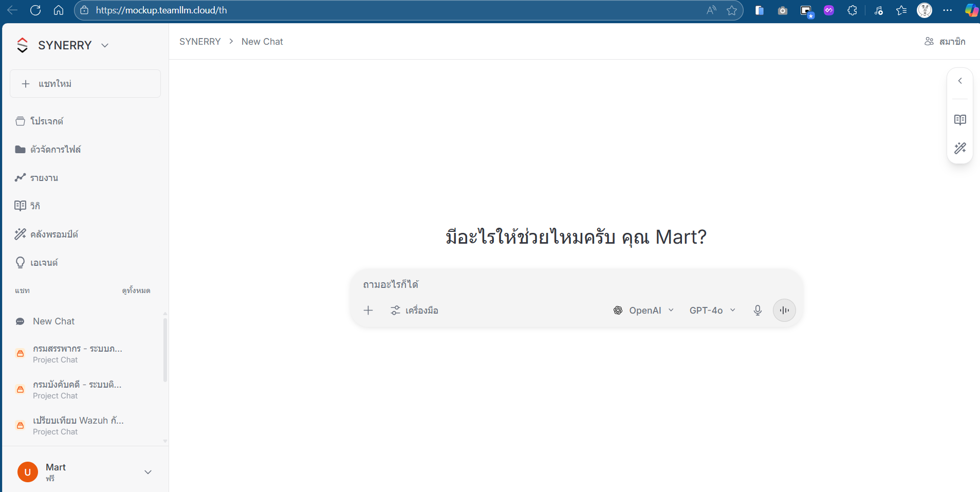Viewport: 980px width, 492px height.
Task: Expand the Mart account menu chevron
Action: point(148,472)
